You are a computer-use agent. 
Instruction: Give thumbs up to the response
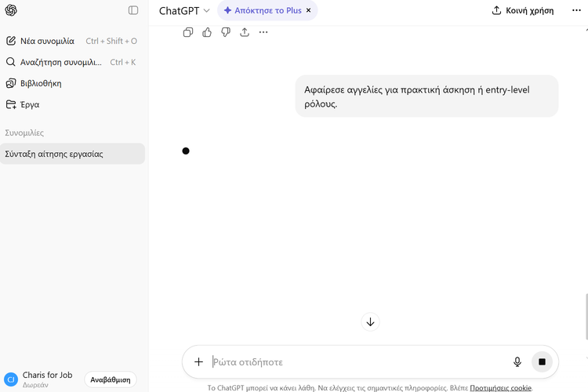(x=207, y=32)
